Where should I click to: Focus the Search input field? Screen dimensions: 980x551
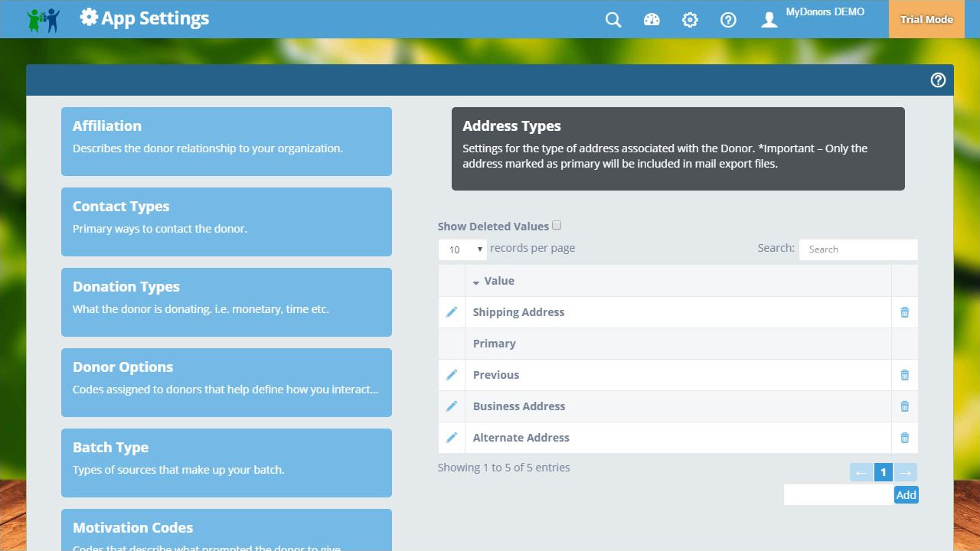pyautogui.click(x=858, y=249)
